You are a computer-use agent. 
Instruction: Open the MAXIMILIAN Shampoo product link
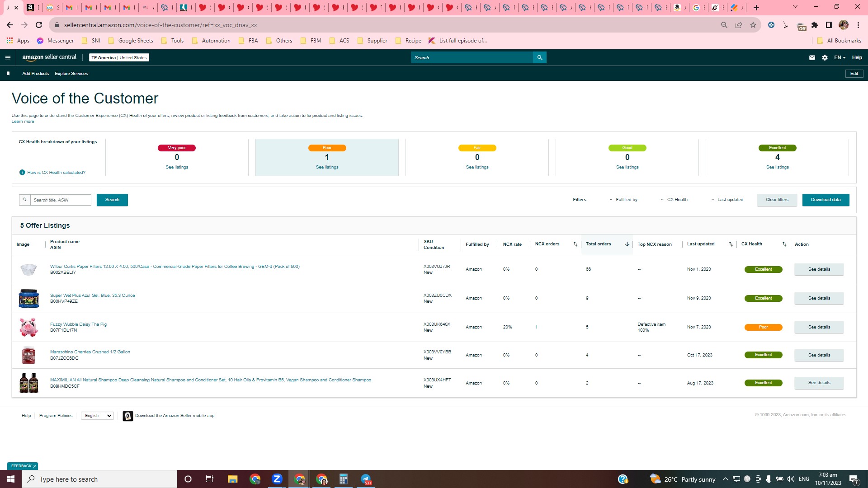[211, 380]
